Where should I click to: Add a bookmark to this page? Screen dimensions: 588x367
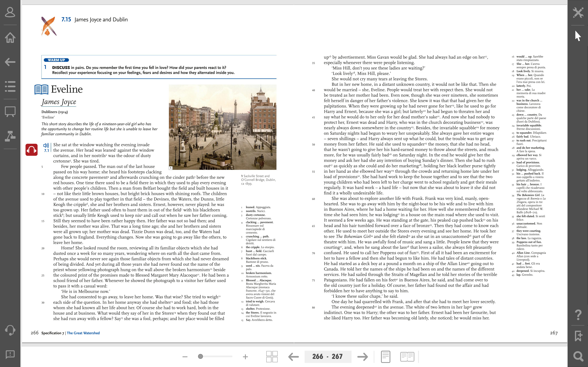pos(578,336)
